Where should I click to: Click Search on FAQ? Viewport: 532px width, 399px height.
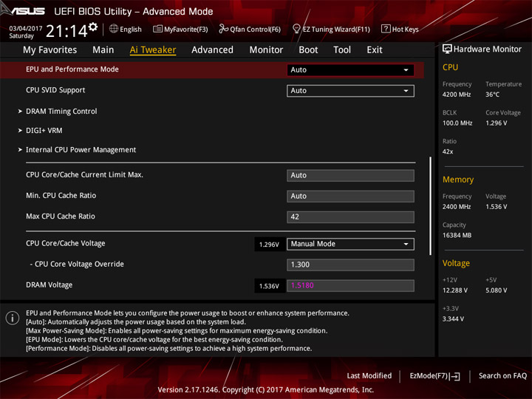click(x=502, y=376)
